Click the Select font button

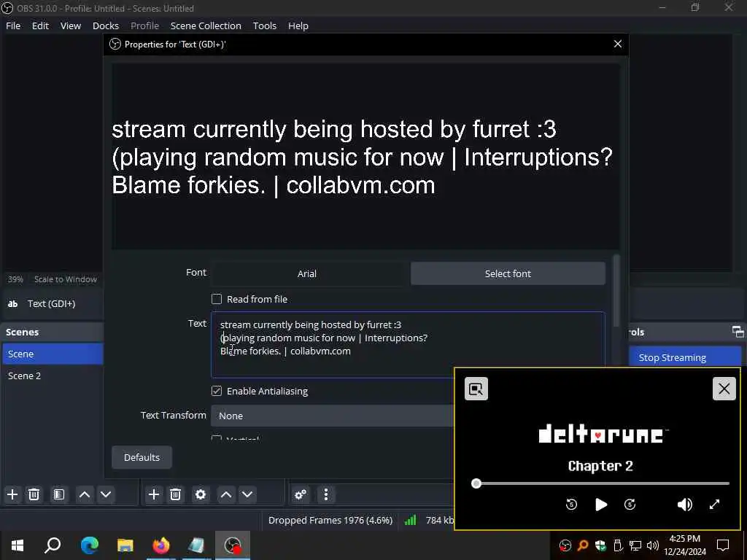pyautogui.click(x=508, y=273)
